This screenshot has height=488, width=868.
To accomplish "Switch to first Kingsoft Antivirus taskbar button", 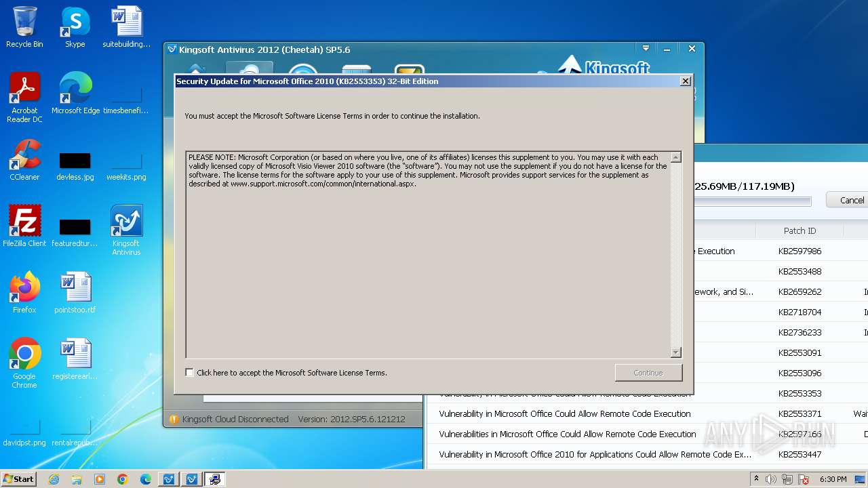I will (169, 479).
